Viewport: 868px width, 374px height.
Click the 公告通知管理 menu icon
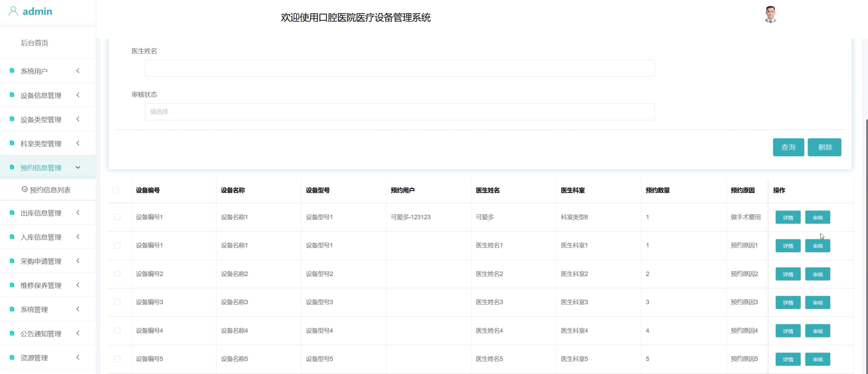12,334
